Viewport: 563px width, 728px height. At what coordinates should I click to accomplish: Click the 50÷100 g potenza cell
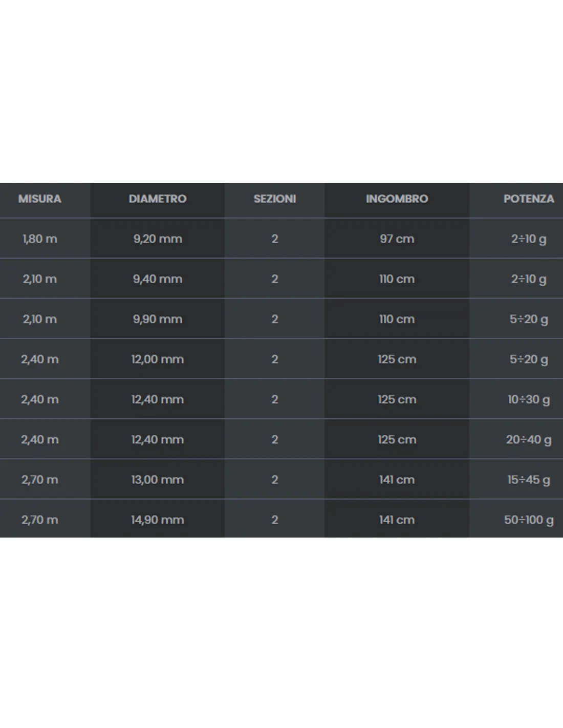click(529, 520)
